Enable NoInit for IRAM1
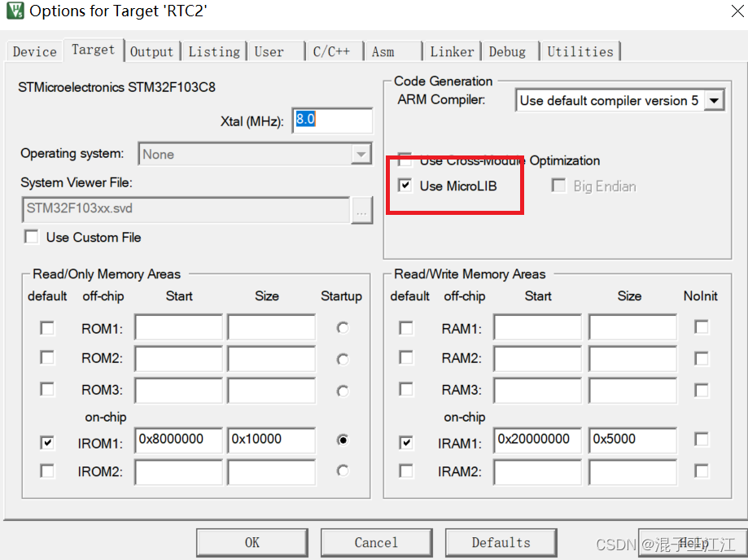The height and width of the screenshot is (560, 748). [702, 439]
